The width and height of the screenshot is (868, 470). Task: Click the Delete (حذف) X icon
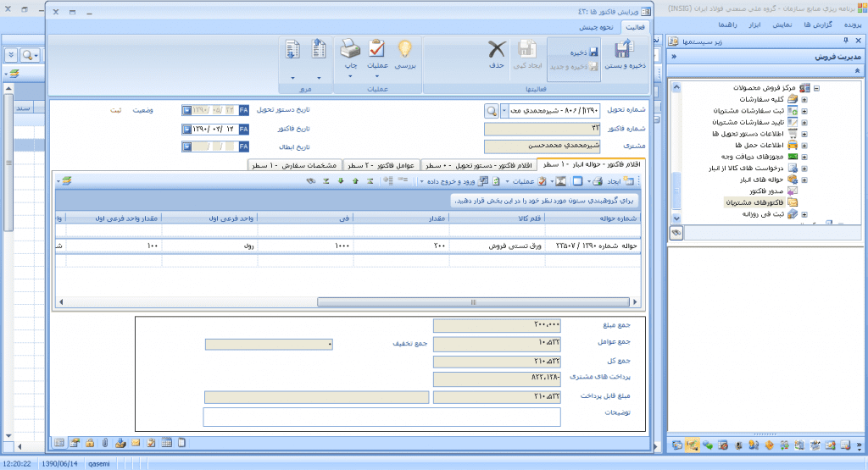tap(498, 52)
